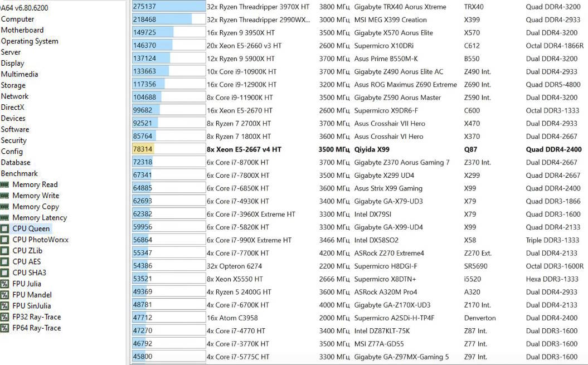The image size is (588, 365).
Task: Click the Memory Latency benchmark icon
Action: coord(4,217)
